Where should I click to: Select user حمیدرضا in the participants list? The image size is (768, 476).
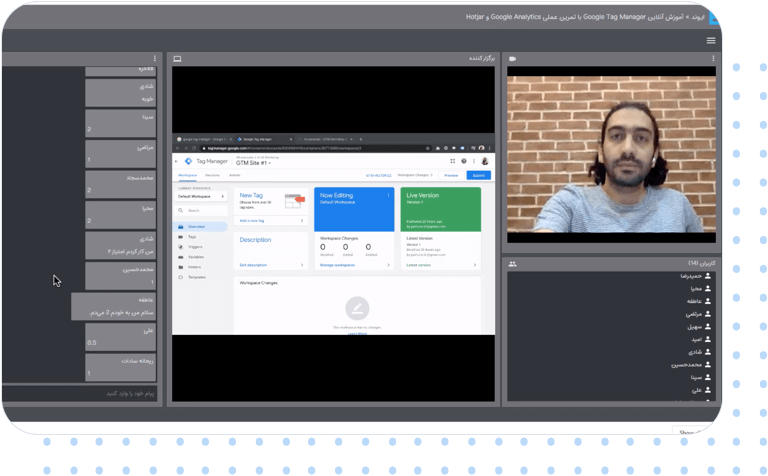(695, 276)
